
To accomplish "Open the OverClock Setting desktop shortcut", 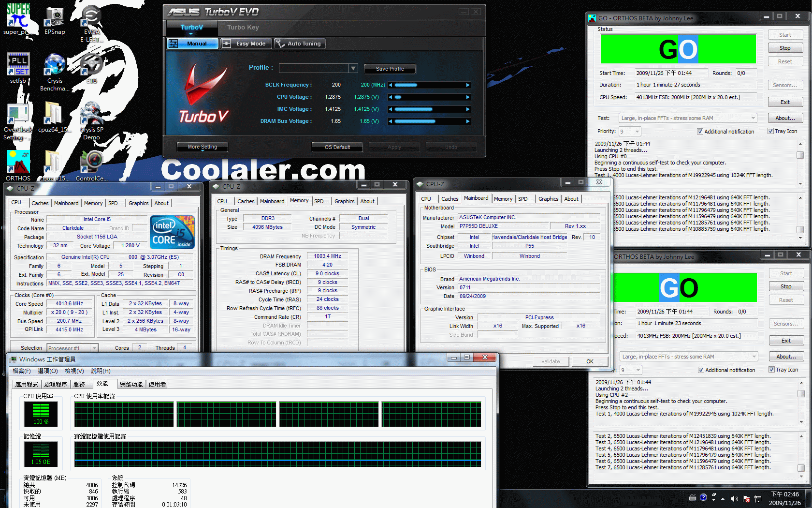I will coord(18,121).
